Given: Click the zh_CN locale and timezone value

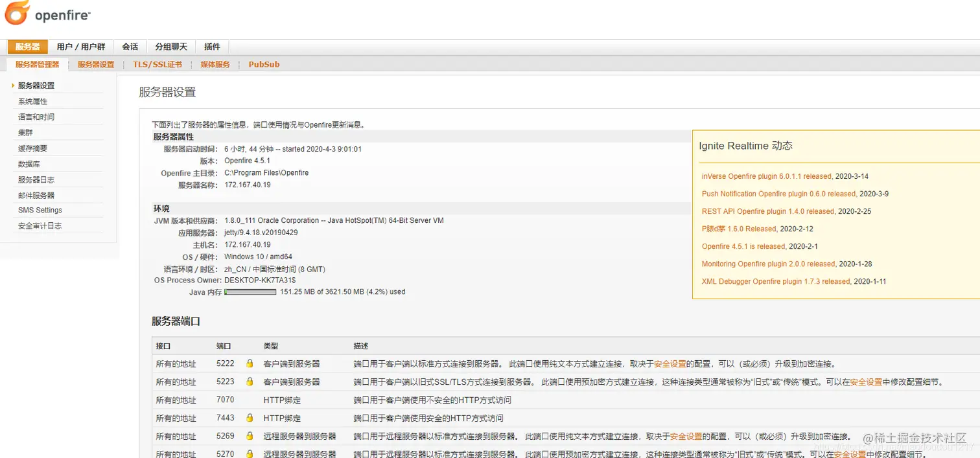Looking at the screenshot, I should pos(275,269).
